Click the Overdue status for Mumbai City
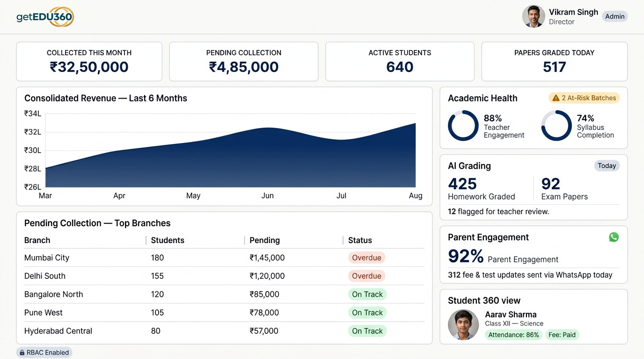 (366, 258)
